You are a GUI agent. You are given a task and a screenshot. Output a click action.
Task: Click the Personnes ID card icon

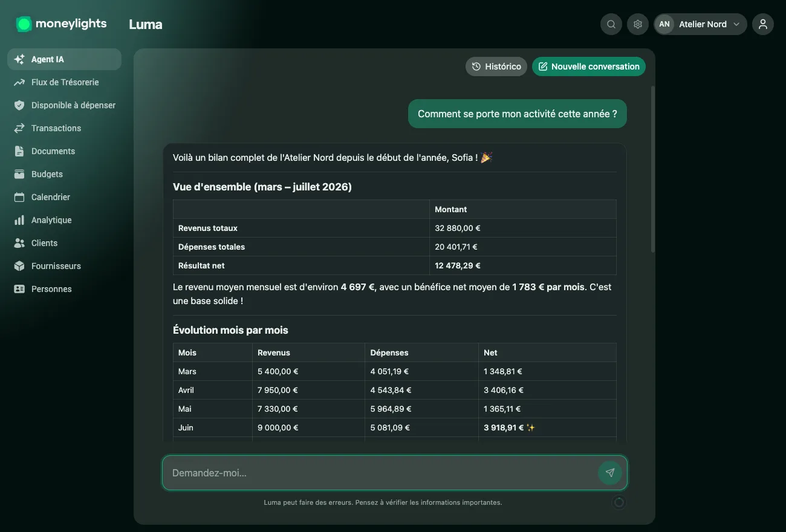click(19, 289)
